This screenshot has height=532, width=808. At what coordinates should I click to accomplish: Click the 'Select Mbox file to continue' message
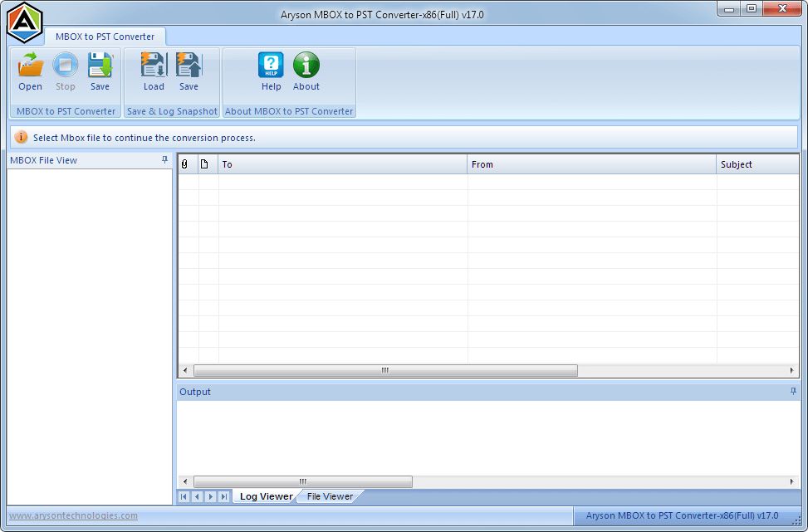(144, 138)
